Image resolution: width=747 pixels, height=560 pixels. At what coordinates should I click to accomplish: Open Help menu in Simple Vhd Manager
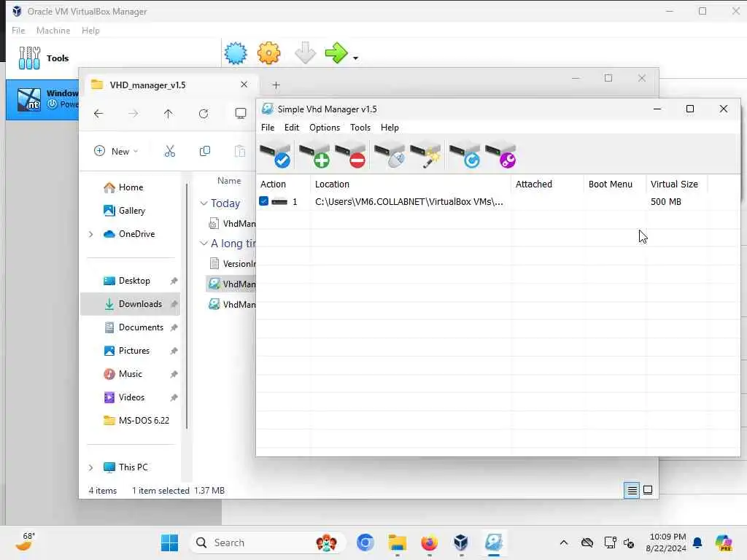(390, 128)
